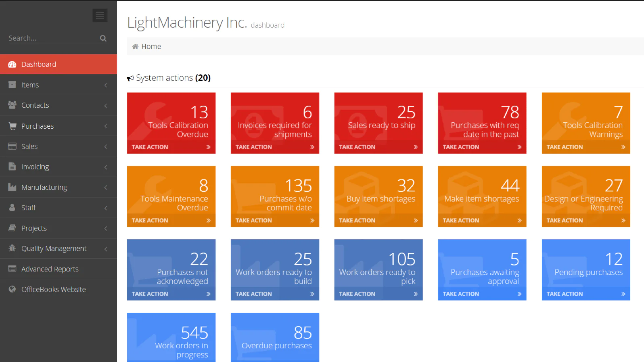The width and height of the screenshot is (644, 362).
Task: Click arrow icon on Pending purchases card
Action: [x=623, y=294]
